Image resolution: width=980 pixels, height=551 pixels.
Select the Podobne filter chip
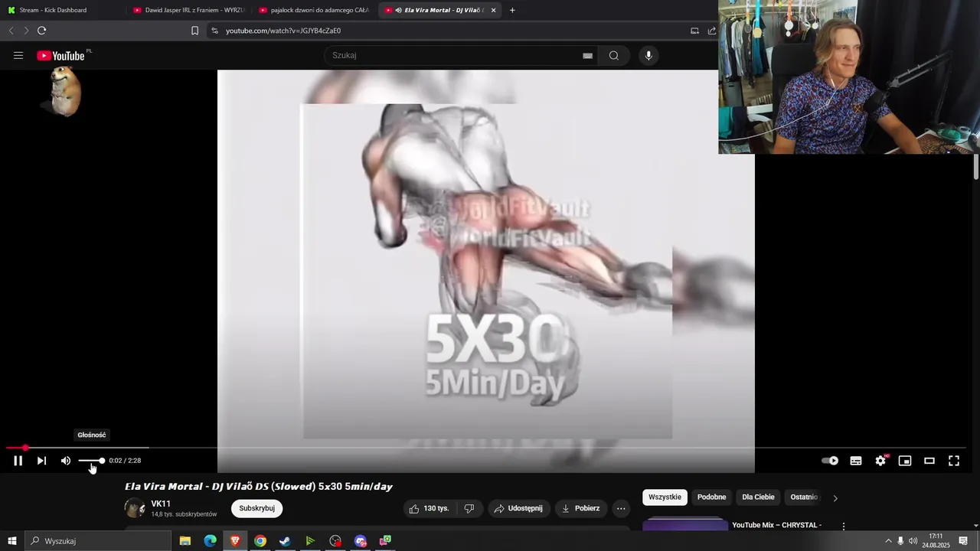pos(711,497)
